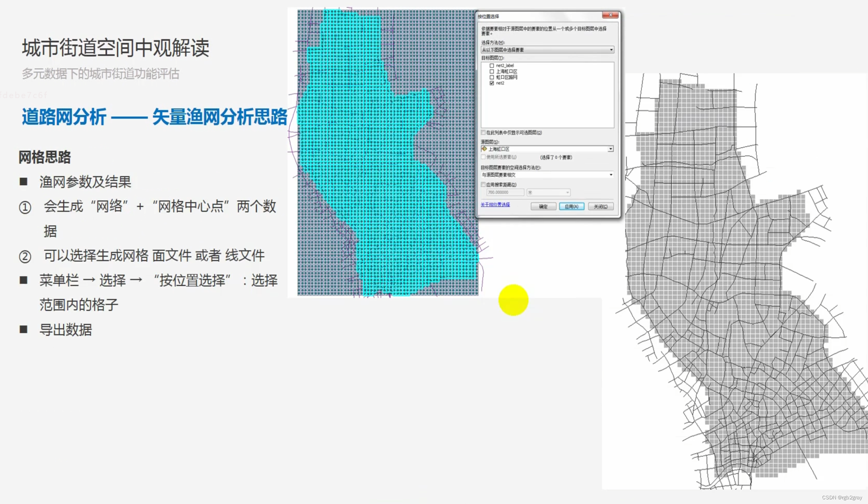Screen dimensions: 868x504
Task: Click the 渔网参数及结果 bullet text
Action: (85, 182)
